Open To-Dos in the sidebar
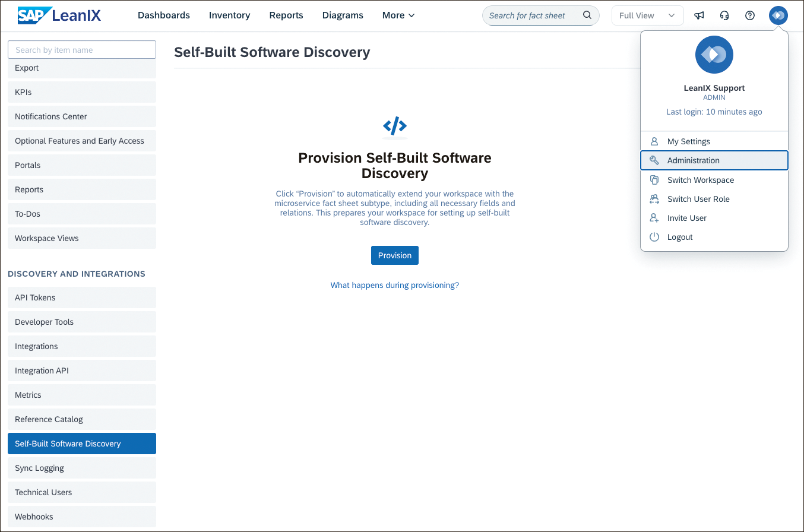 (x=82, y=214)
